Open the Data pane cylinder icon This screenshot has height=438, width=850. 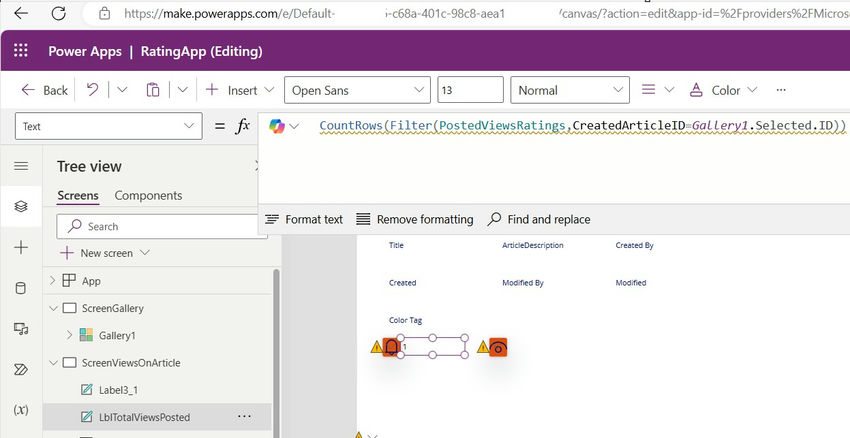[x=21, y=288]
